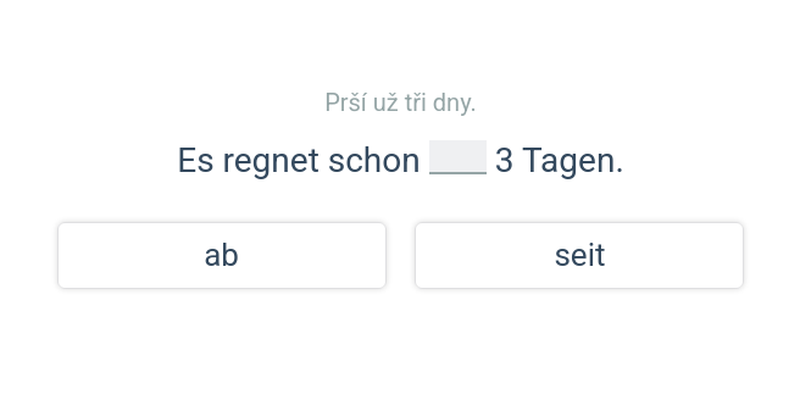This screenshot has width=800, height=400.
Task: Pick "ab" to fill the gap
Action: click(221, 256)
